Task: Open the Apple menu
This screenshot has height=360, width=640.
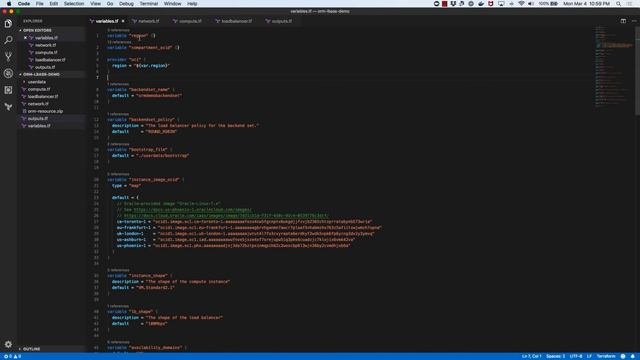Action: click(9, 4)
